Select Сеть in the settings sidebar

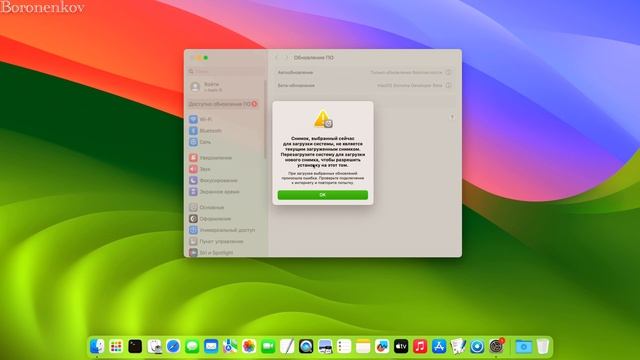pos(200,142)
